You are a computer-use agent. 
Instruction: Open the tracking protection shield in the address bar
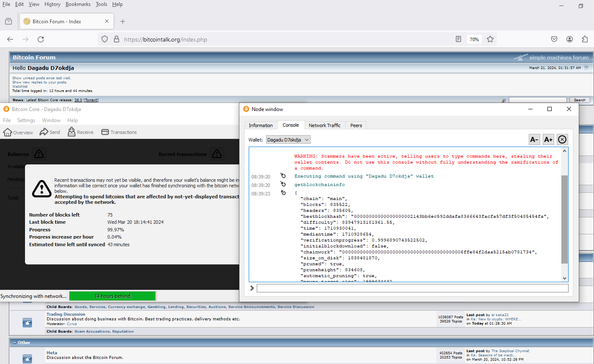(105, 39)
